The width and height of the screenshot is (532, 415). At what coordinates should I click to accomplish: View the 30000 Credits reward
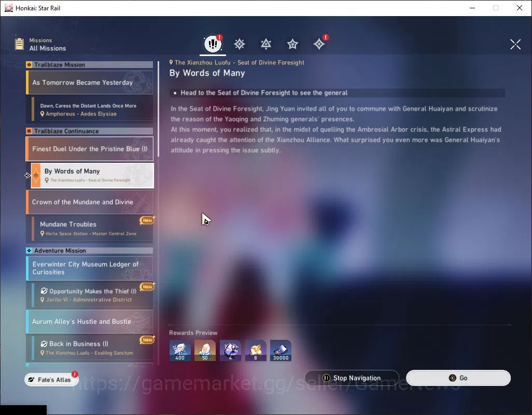(x=281, y=351)
